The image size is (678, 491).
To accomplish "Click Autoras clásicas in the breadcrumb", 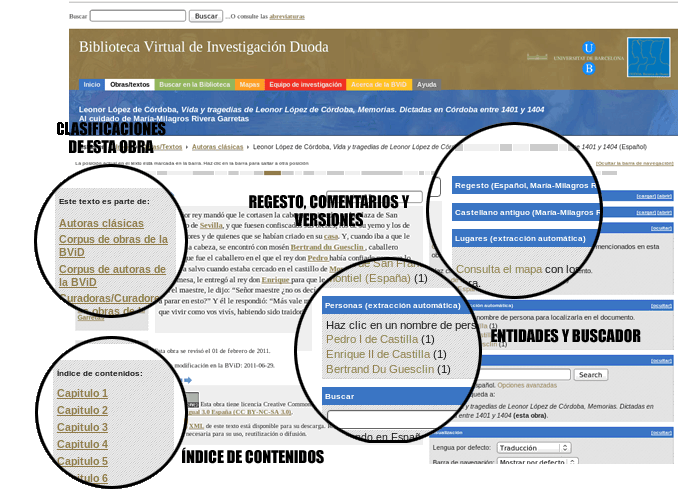I will [217, 147].
